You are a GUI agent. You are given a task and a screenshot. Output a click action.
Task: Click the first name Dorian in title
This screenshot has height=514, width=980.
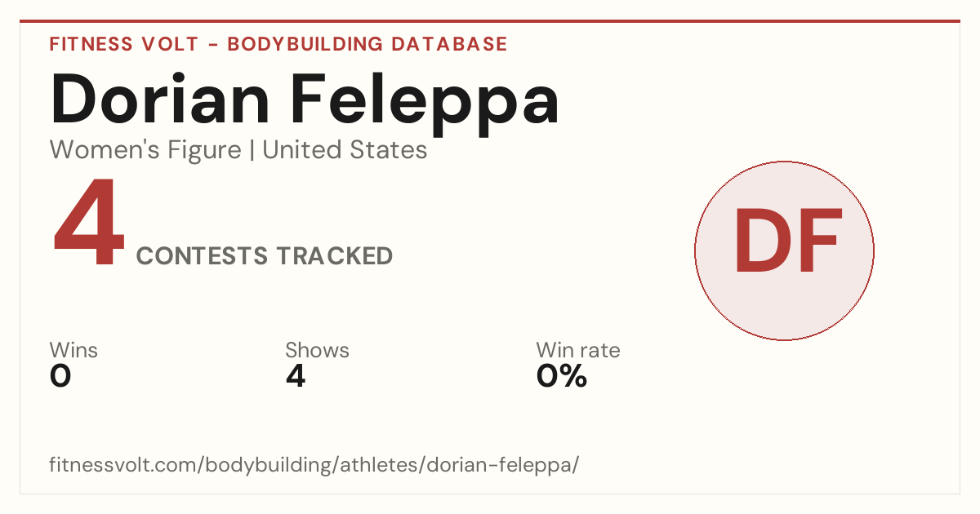coord(160,100)
